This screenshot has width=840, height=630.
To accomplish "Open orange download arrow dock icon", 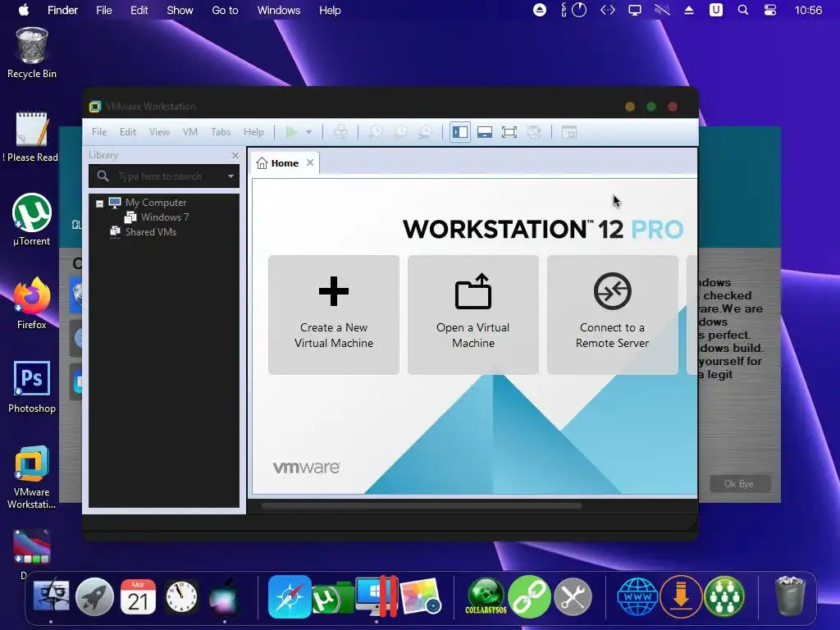I will [x=681, y=596].
